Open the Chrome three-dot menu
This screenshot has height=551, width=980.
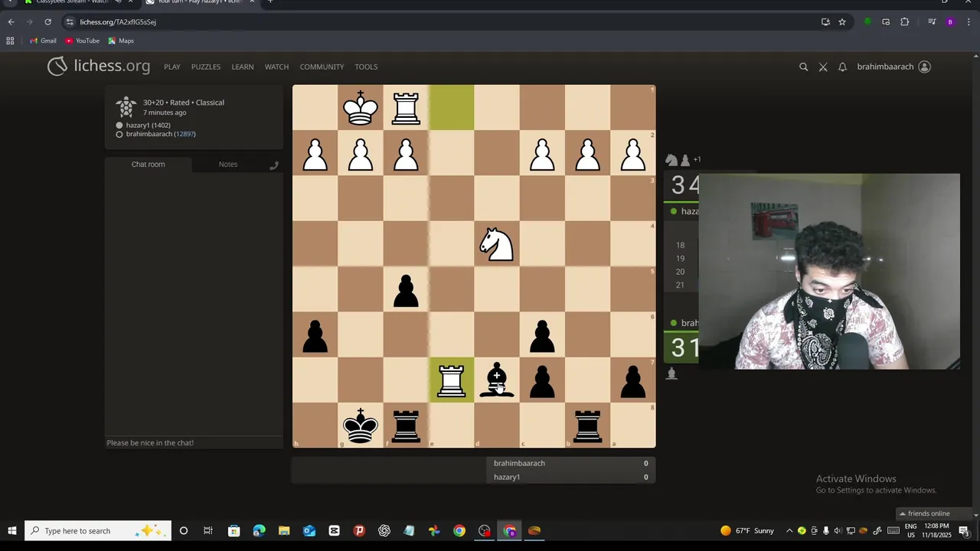[969, 22]
